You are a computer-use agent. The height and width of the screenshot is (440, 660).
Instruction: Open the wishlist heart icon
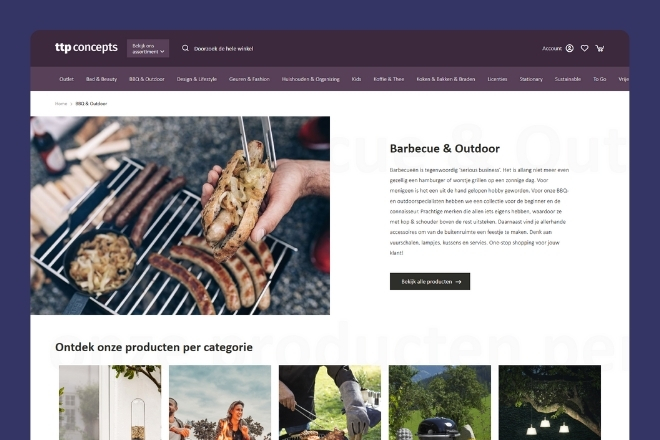tap(585, 48)
